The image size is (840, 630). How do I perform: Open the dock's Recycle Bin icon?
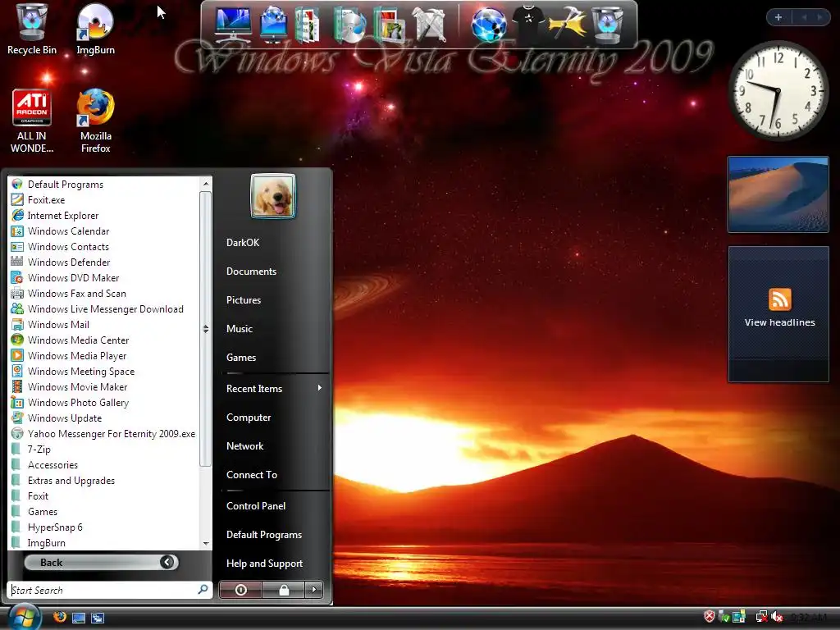606,24
